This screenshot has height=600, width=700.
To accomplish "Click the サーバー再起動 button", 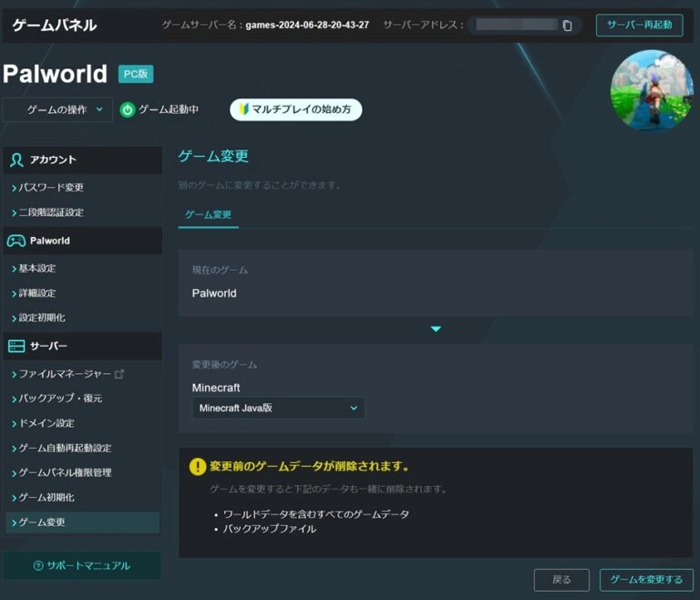I will click(x=639, y=25).
